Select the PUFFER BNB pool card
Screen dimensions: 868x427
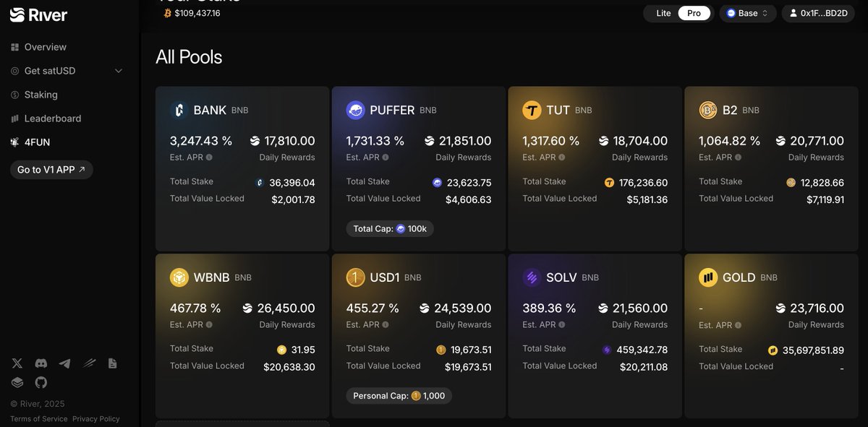(x=419, y=169)
